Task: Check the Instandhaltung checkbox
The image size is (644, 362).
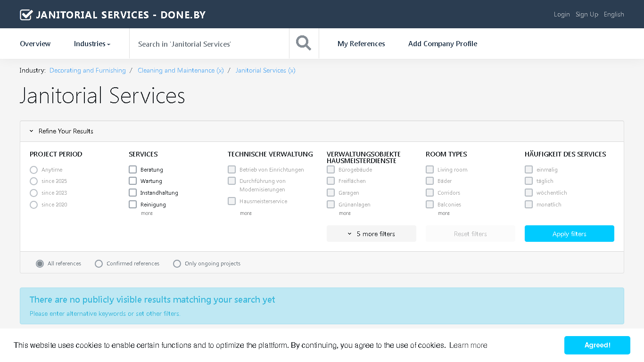Action: coord(132,192)
